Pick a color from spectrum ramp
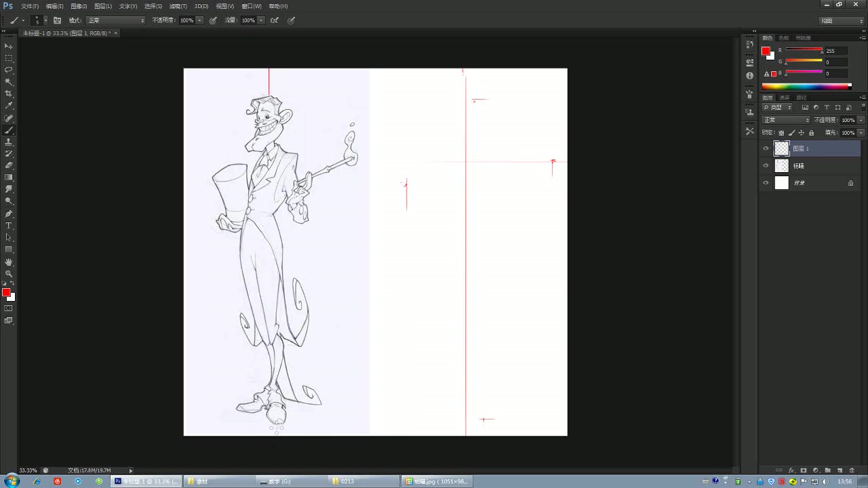Viewport: 868px width, 488px height. [806, 86]
